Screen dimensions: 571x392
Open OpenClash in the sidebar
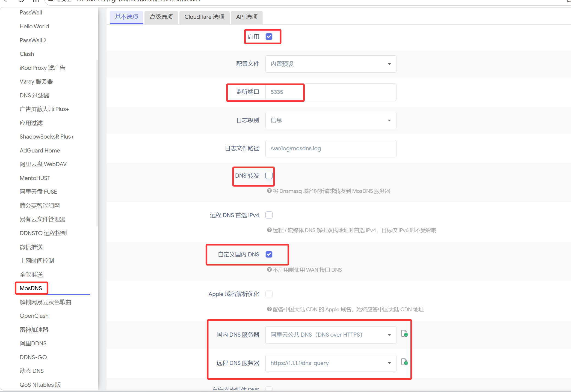tap(34, 316)
